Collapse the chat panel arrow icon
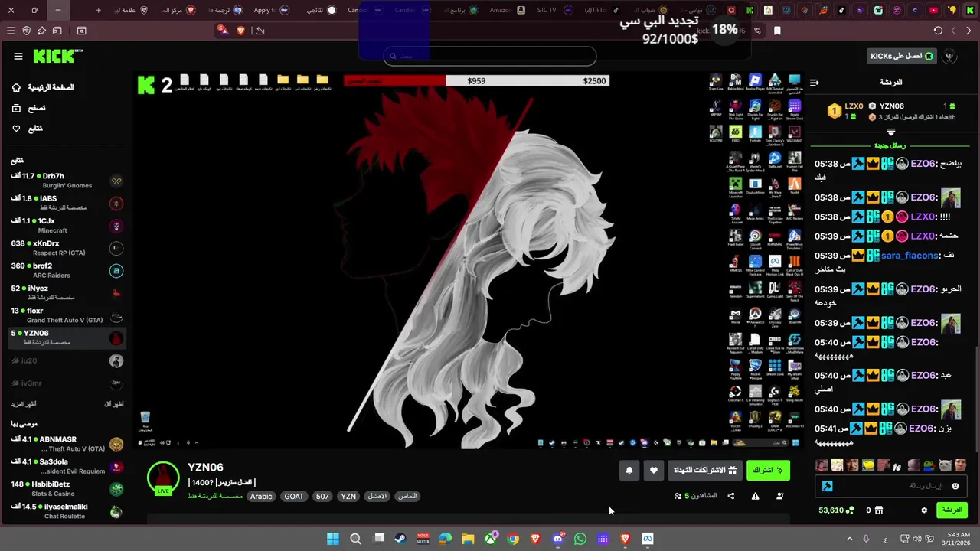The width and height of the screenshot is (980, 551). coord(815,82)
